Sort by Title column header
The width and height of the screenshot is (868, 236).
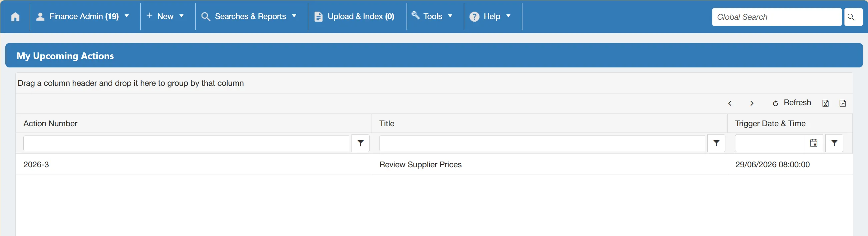coord(387,124)
